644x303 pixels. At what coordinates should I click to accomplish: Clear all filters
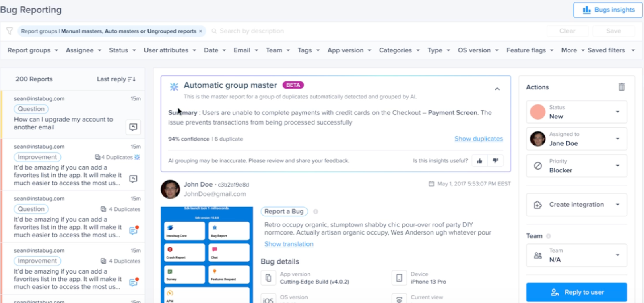tap(567, 31)
